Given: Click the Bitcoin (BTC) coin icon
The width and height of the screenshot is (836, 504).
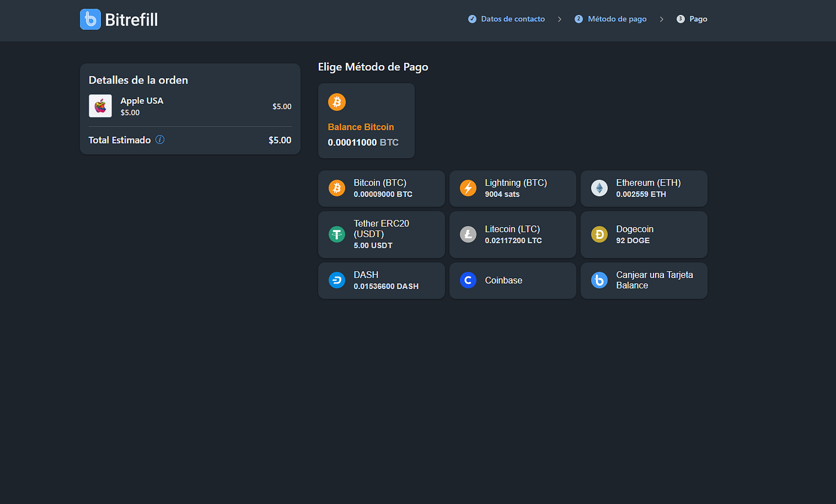Looking at the screenshot, I should [337, 188].
